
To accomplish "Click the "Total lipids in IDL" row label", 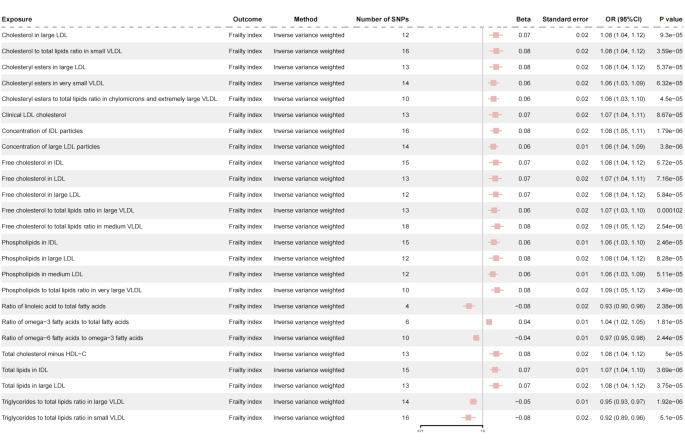I will click(30, 370).
